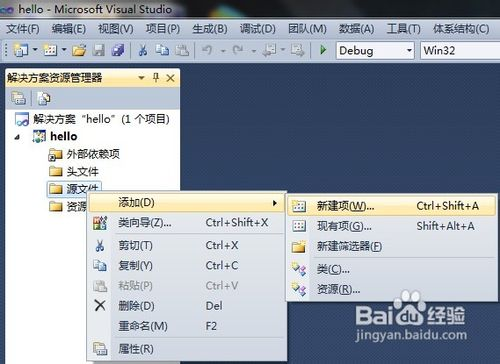Click the Undo arrow icon
The image size is (500, 364).
coord(207,50)
